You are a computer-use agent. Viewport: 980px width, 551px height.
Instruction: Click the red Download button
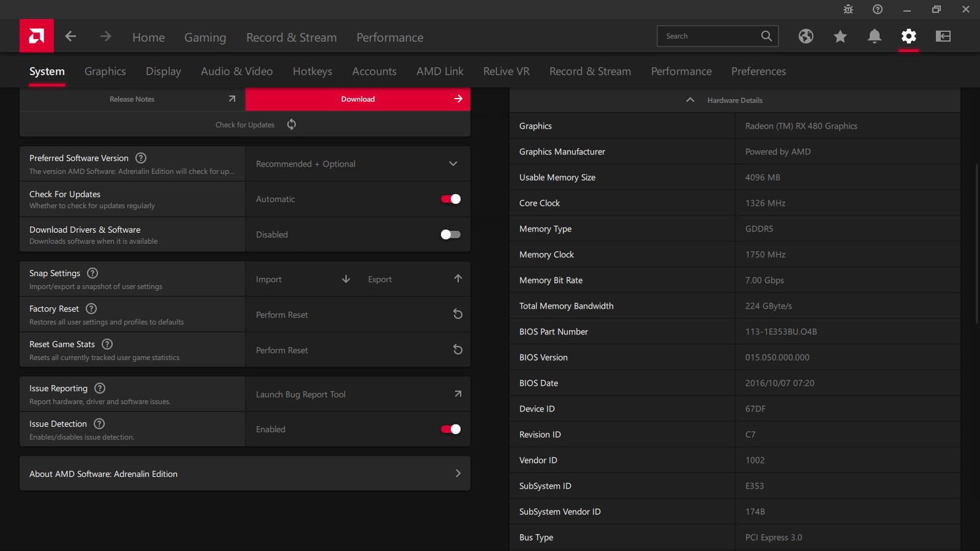[x=358, y=99]
